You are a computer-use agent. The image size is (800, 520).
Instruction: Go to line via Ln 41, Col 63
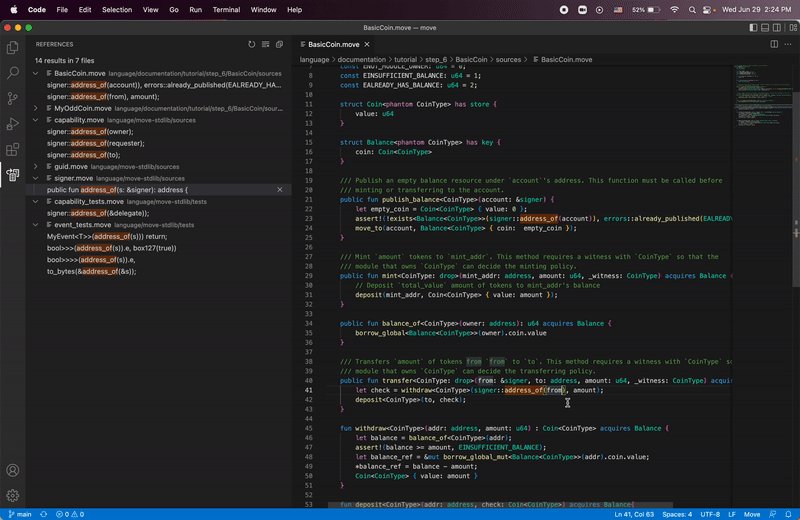click(634, 514)
